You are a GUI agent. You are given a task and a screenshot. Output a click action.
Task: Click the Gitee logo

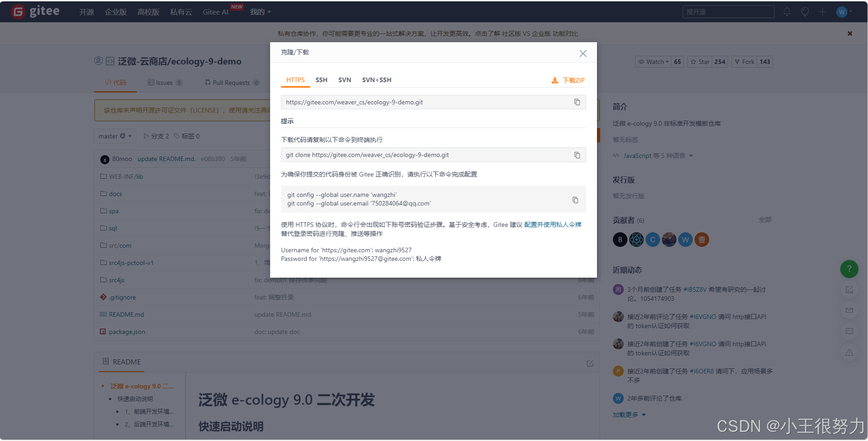(x=35, y=11)
